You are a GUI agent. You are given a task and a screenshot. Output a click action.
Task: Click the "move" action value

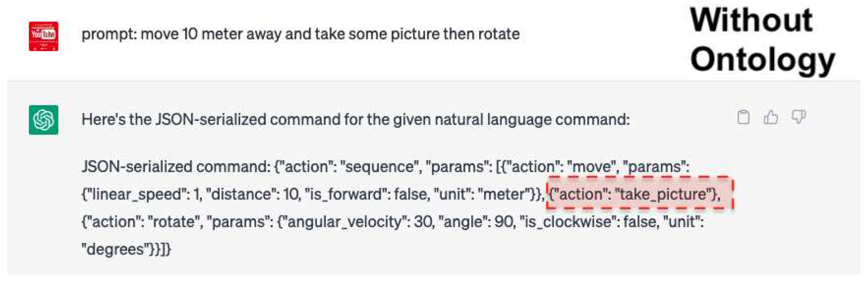592,167
